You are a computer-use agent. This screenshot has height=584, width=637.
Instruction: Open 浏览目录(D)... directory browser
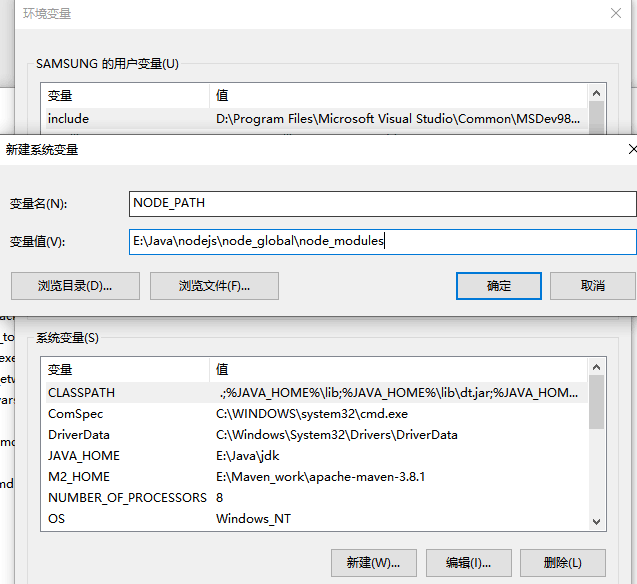(x=75, y=286)
